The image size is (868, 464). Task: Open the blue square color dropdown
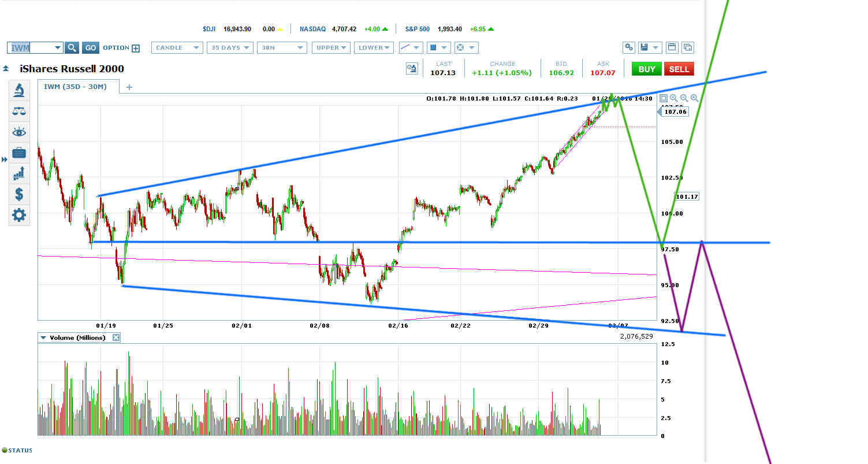(438, 48)
